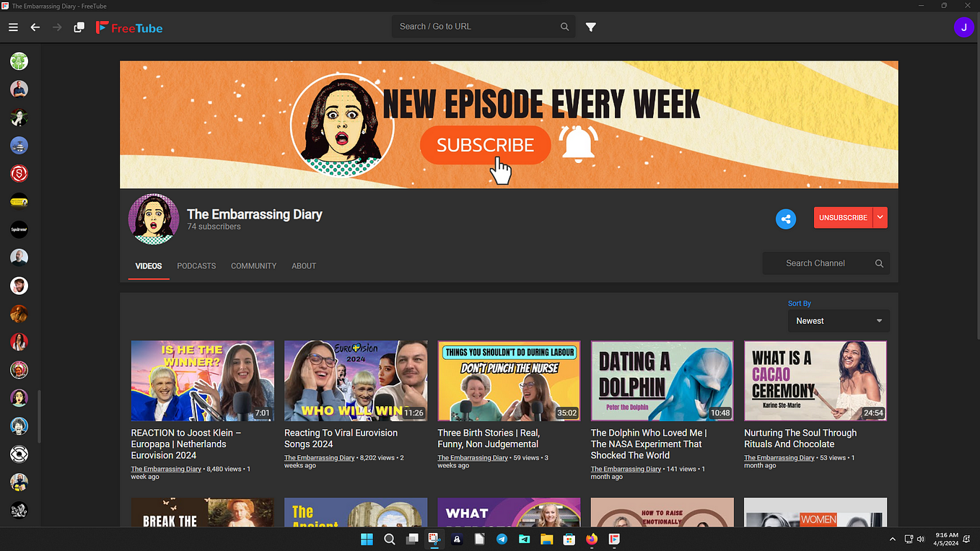
Task: Open the purple pop-art woman channel in the sidebar
Action: (19, 397)
